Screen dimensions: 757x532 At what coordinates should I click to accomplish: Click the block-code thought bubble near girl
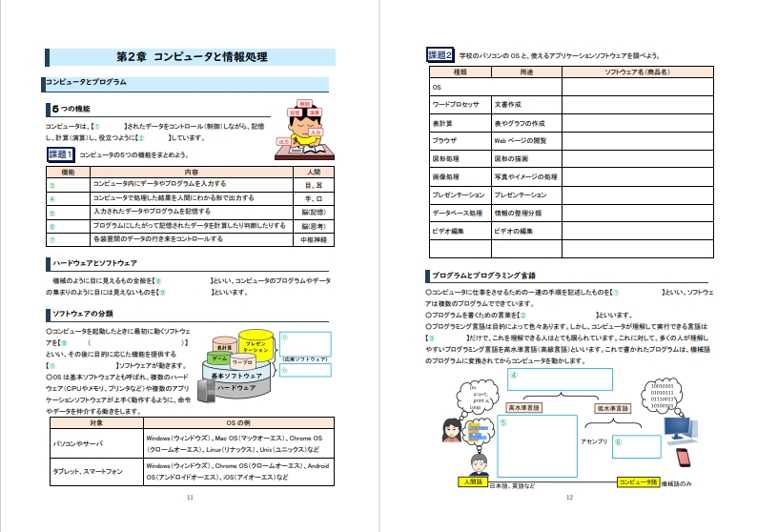click(x=478, y=431)
